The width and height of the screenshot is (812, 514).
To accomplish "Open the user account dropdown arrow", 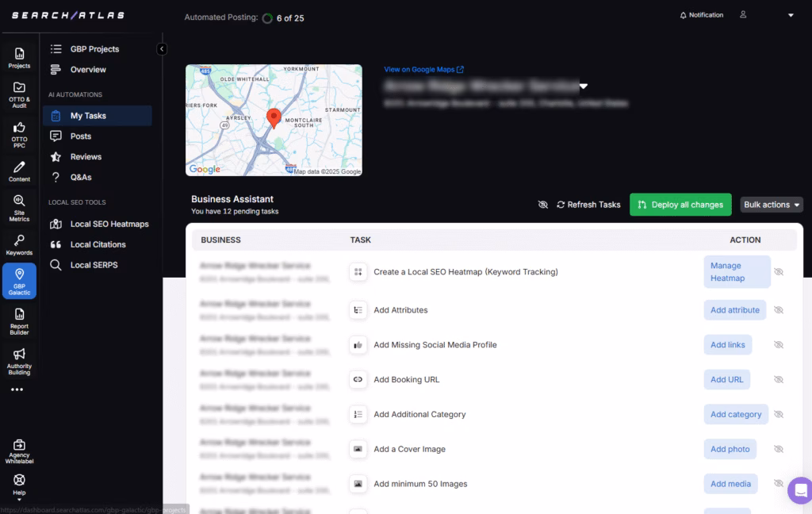I will click(x=790, y=15).
